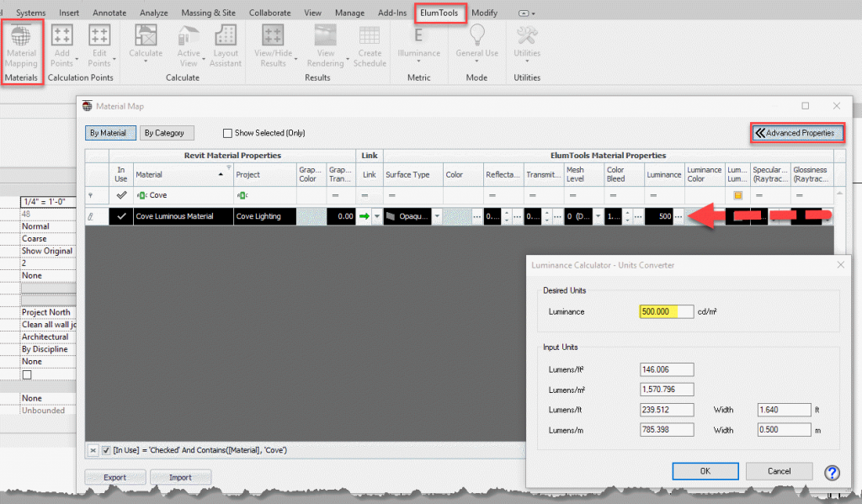Click the Width in ft field 1.640

point(784,410)
